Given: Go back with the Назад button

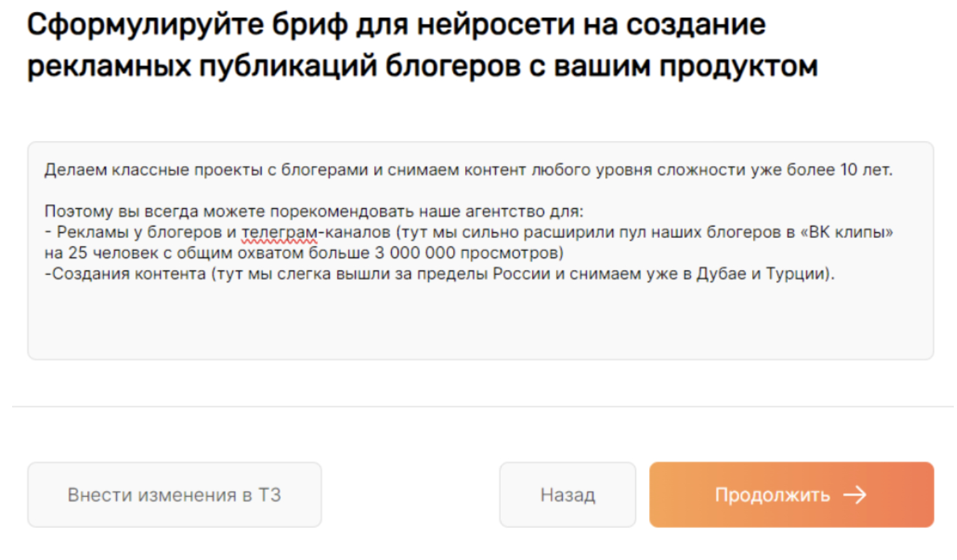Looking at the screenshot, I should pyautogui.click(x=567, y=494).
